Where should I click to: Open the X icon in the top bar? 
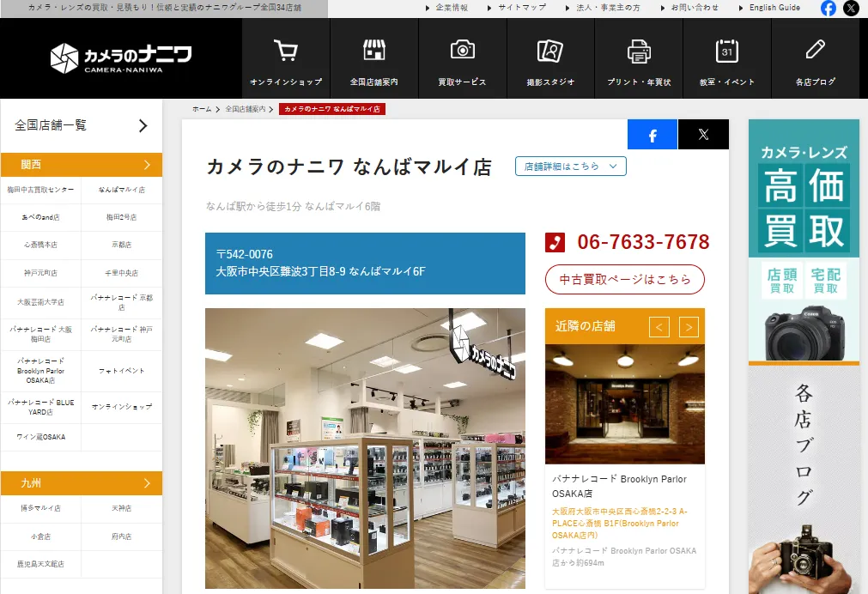[x=851, y=8]
